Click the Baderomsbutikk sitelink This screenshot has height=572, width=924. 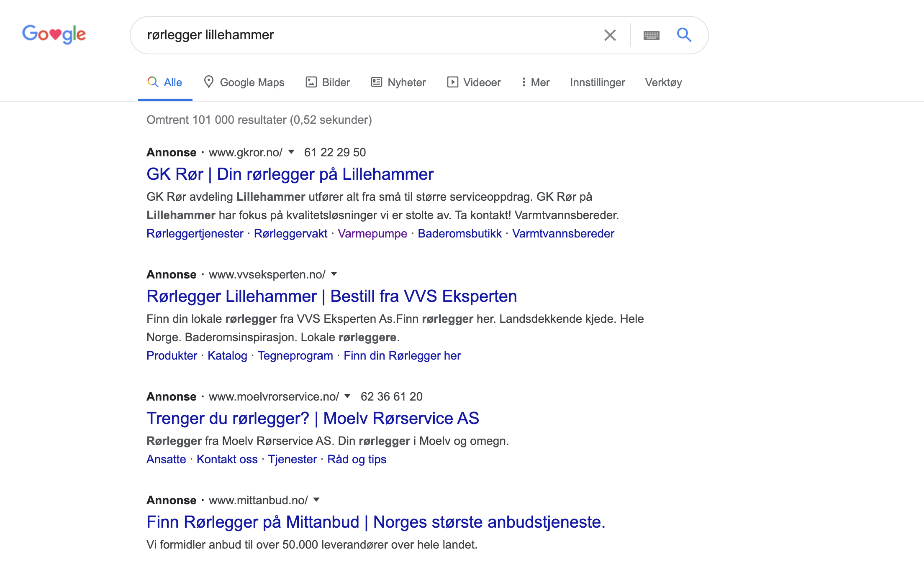(x=459, y=234)
